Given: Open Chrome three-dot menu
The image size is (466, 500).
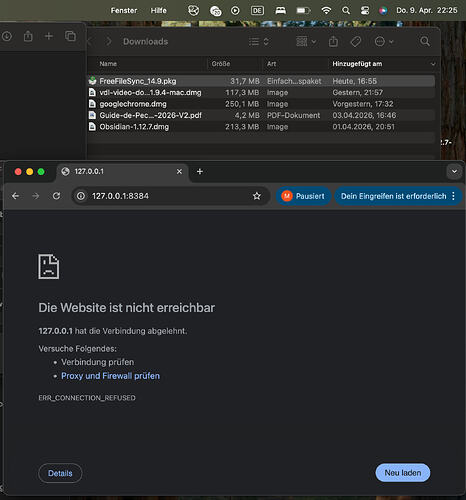Looking at the screenshot, I should pos(453,196).
